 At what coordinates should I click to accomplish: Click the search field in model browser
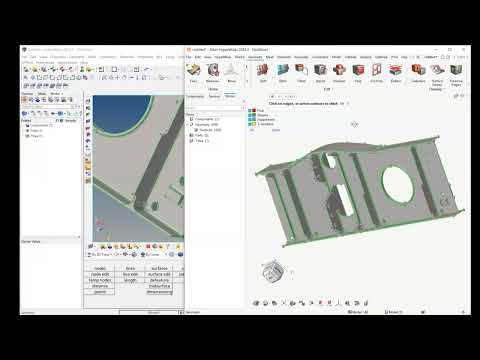(x=213, y=108)
